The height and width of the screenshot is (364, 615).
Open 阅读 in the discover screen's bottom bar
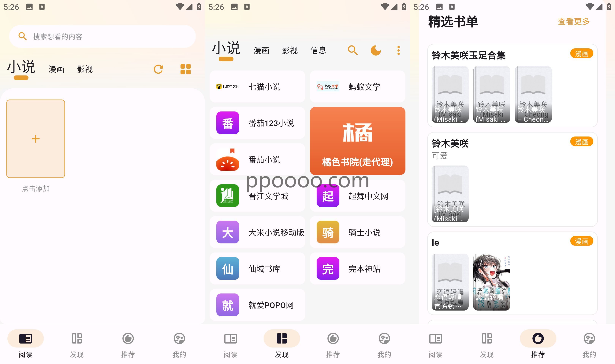pos(231,344)
